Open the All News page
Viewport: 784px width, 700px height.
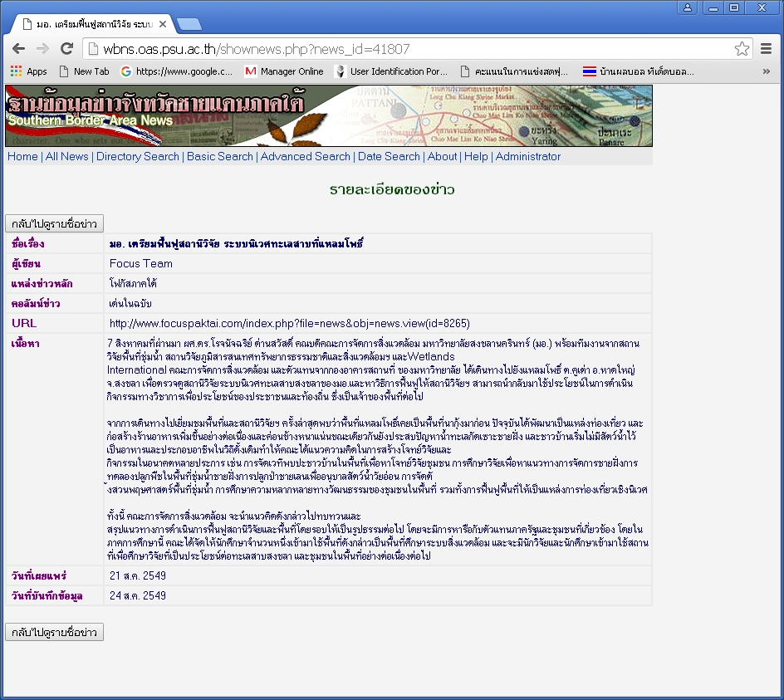[66, 156]
